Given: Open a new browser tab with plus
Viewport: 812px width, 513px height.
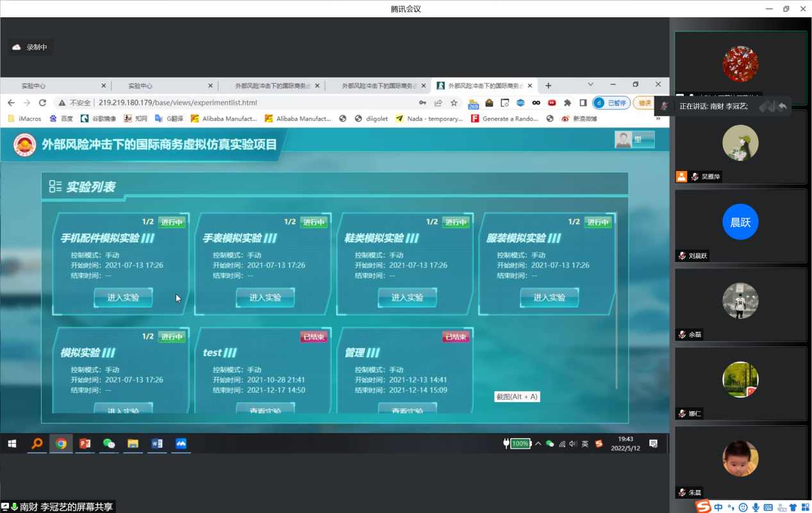Looking at the screenshot, I should 548,86.
